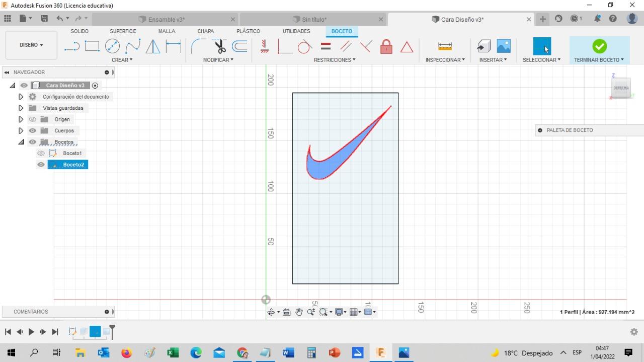Apply the Tangent constraint icon

(304, 46)
